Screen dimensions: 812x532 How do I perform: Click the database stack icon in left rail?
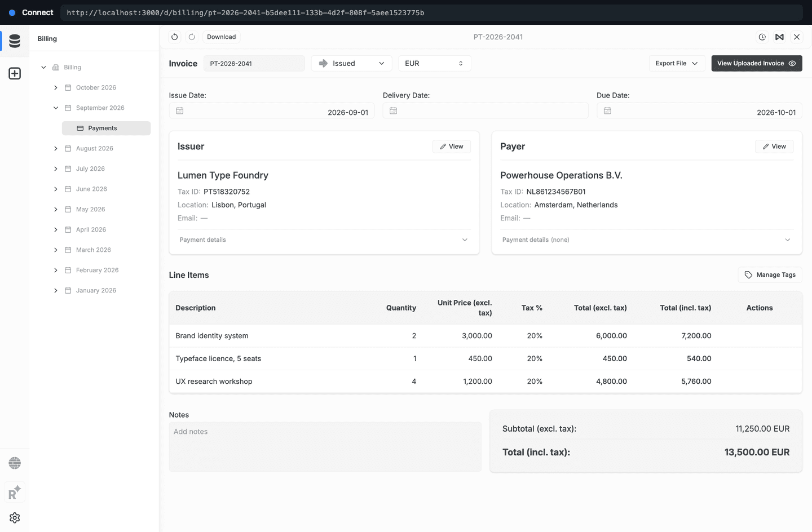click(15, 41)
